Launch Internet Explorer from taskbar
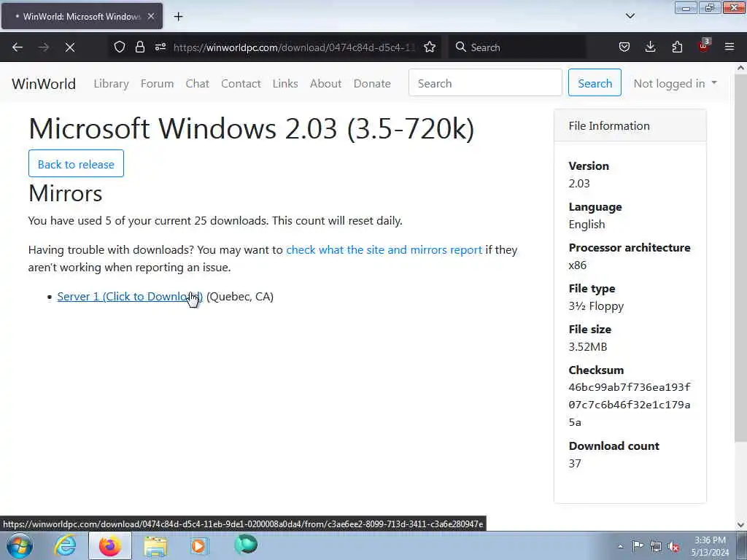This screenshot has height=560, width=747. coord(65,545)
